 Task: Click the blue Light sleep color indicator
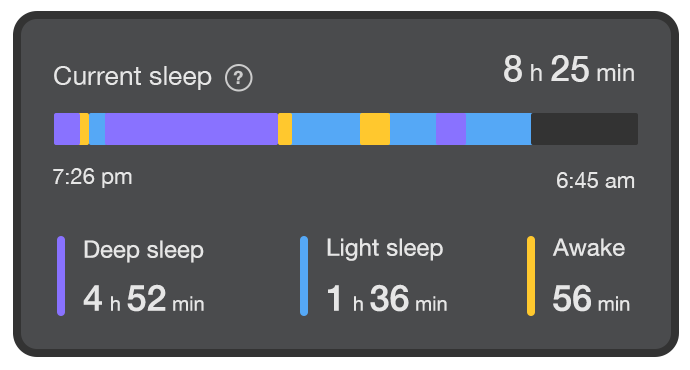point(304,276)
